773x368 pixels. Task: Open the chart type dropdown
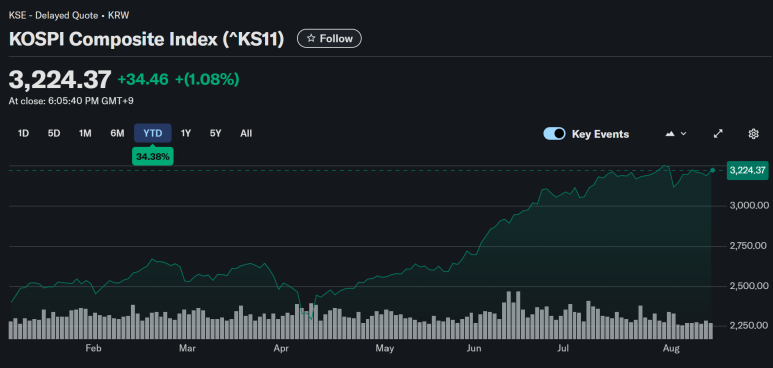676,134
